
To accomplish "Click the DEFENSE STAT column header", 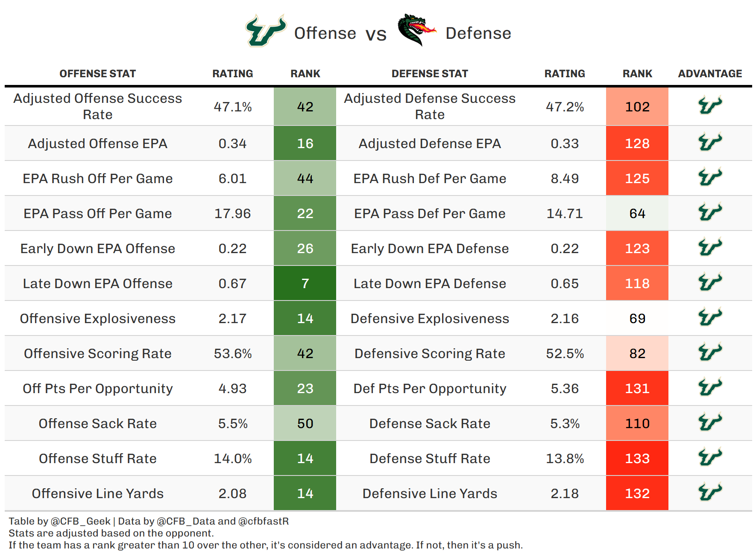I will [x=430, y=74].
